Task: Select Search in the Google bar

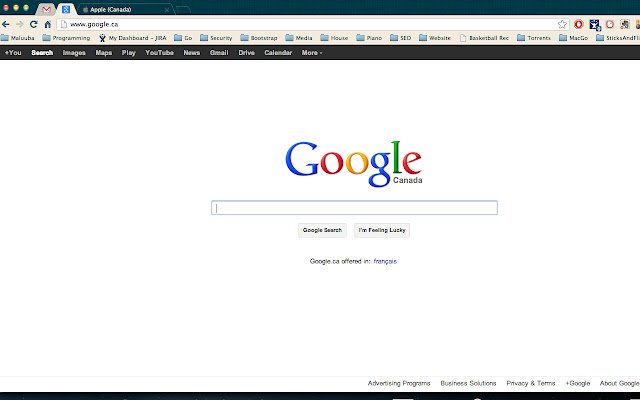Action: [x=42, y=53]
